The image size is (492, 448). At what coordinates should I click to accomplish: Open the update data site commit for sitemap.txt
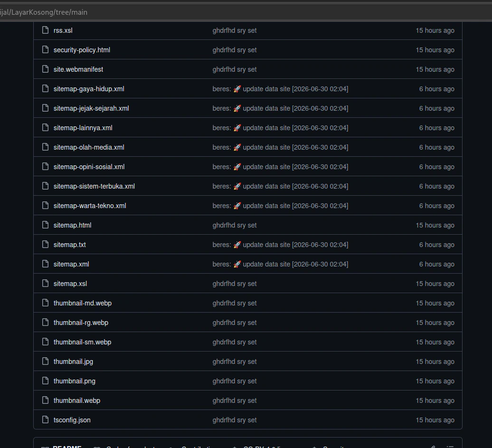coord(280,245)
